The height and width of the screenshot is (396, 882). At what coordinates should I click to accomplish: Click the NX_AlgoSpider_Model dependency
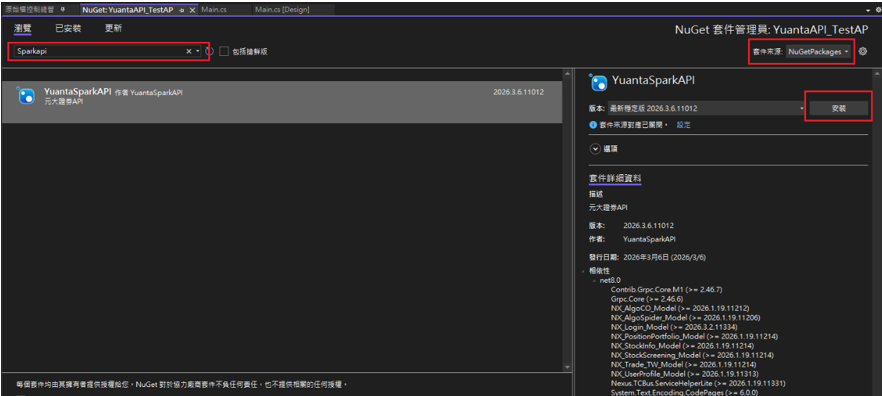pyautogui.click(x=685, y=318)
